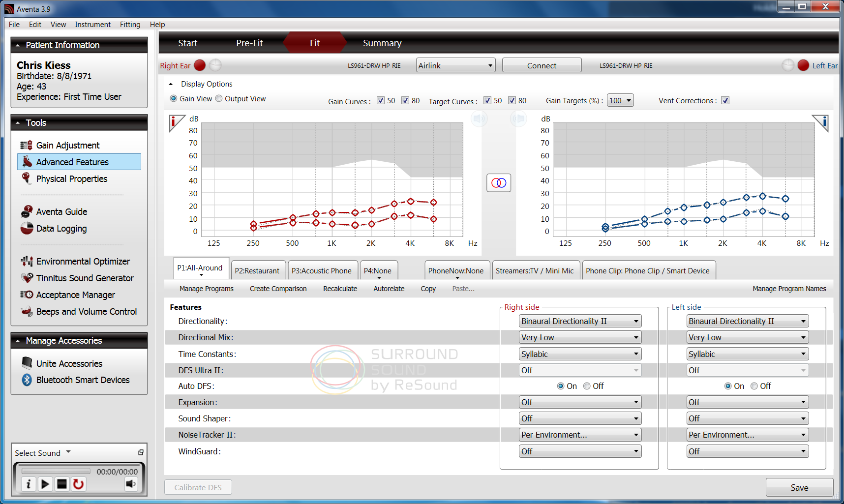Toggle Gain Curves 80 checkbox
The height and width of the screenshot is (504, 844).
click(x=405, y=100)
